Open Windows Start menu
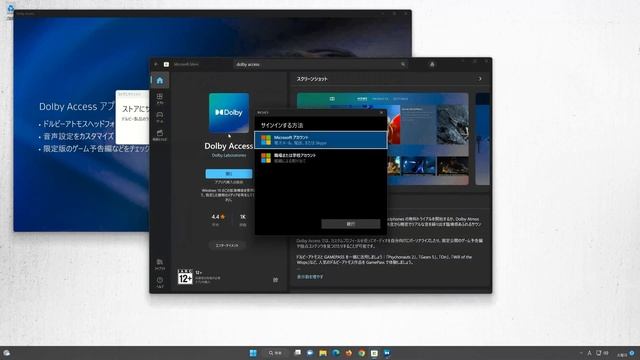Viewport: 640px width, 360px height. click(x=253, y=353)
